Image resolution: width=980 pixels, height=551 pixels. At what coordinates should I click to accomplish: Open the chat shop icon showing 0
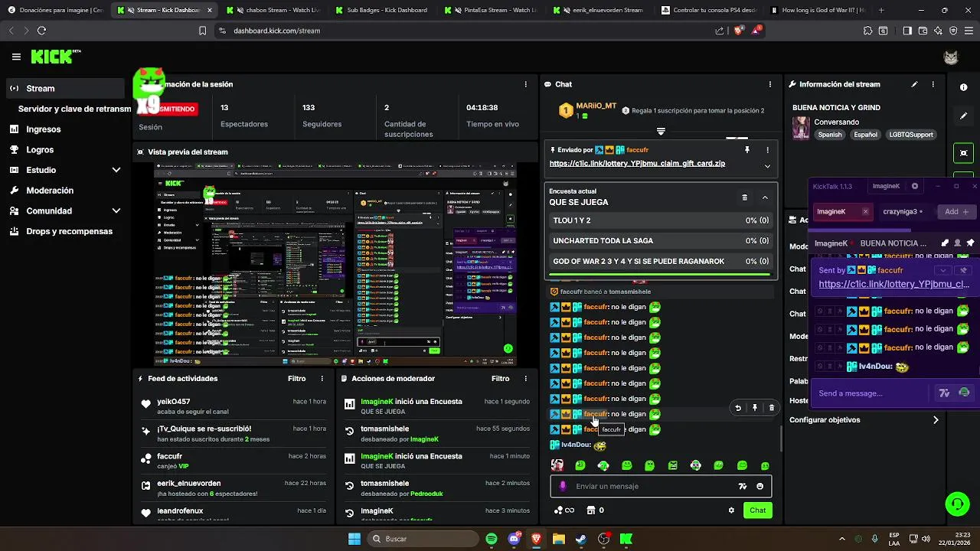595,510
